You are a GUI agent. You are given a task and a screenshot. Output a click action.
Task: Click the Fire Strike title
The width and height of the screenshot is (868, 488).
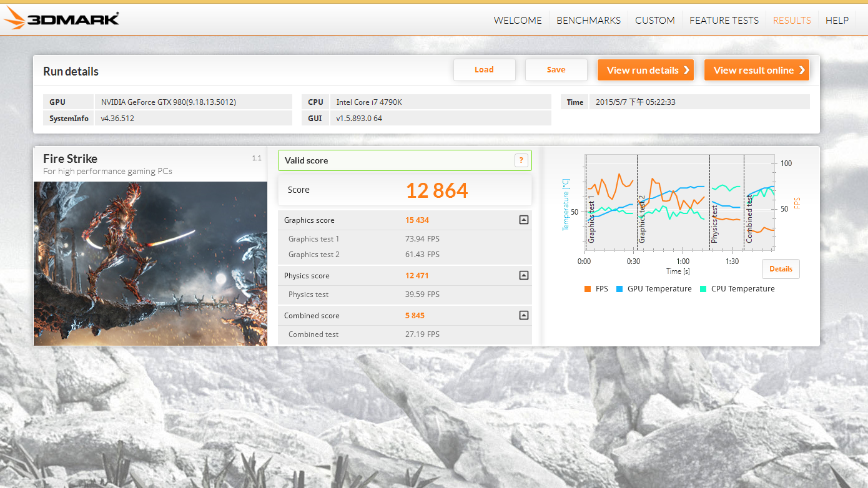[70, 159]
